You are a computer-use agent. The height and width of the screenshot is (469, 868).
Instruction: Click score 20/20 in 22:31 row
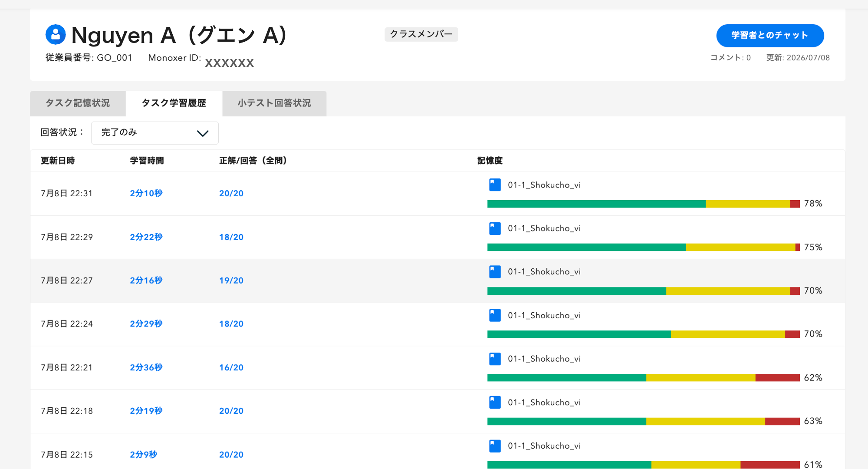click(x=231, y=194)
